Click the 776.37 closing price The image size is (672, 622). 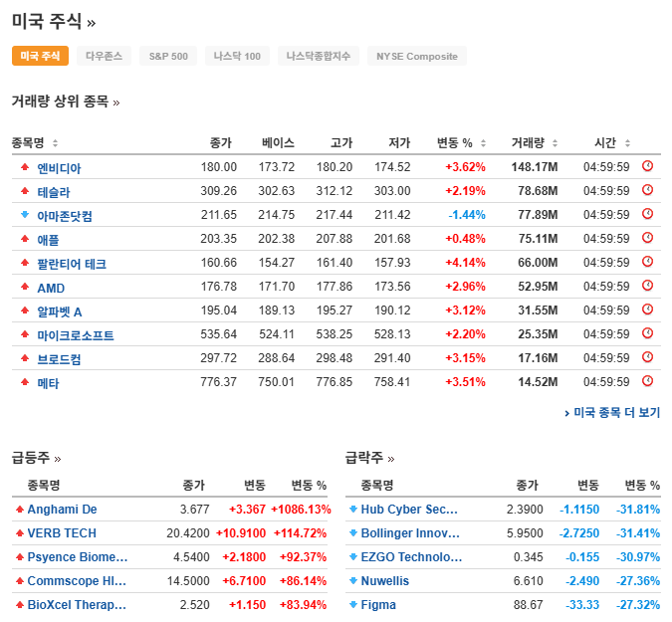pyautogui.click(x=219, y=382)
